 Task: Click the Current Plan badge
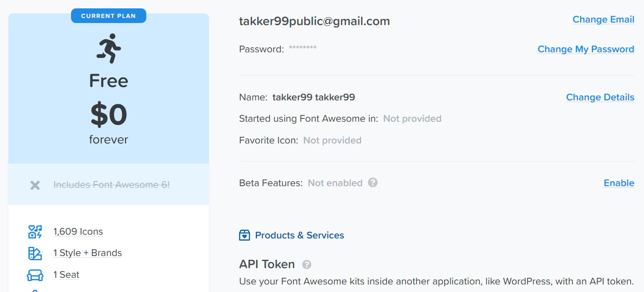click(x=109, y=16)
